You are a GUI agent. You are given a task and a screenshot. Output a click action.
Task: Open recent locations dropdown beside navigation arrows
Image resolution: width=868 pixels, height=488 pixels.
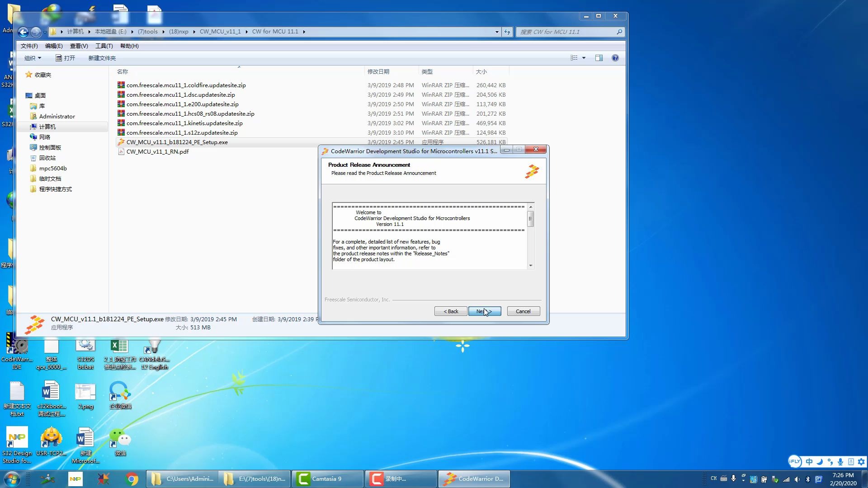44,32
